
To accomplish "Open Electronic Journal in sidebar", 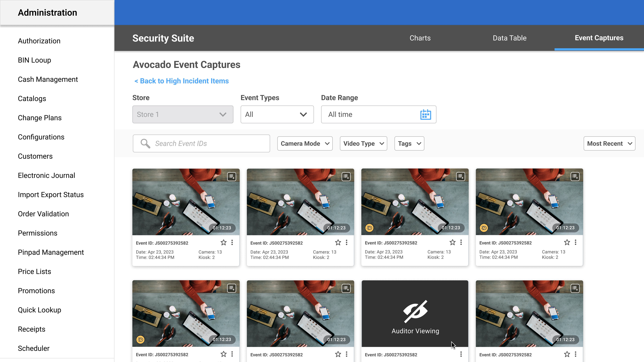I will (47, 175).
